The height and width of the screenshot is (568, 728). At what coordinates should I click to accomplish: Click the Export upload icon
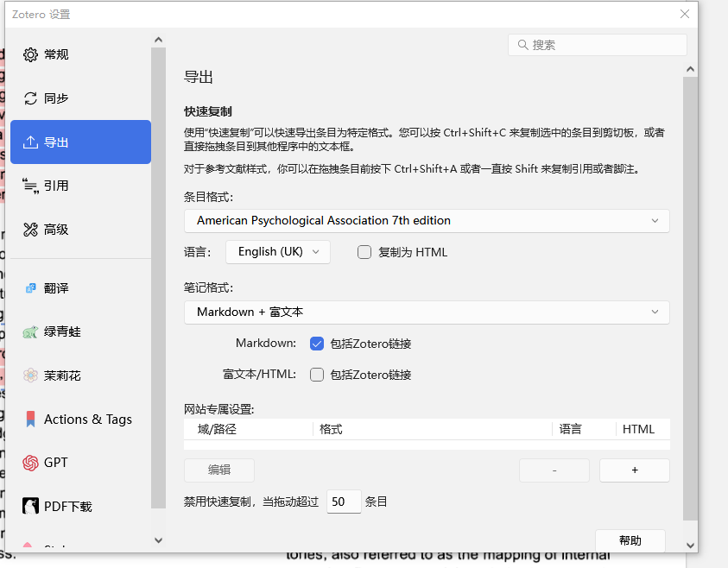(x=30, y=142)
